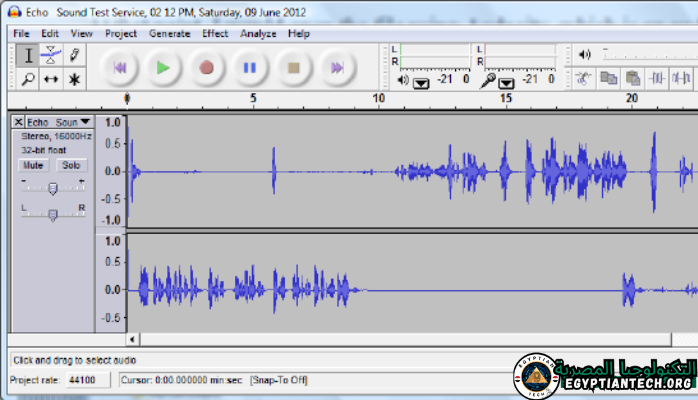
Task: Select the Selection (I-beam) tool
Action: point(27,56)
